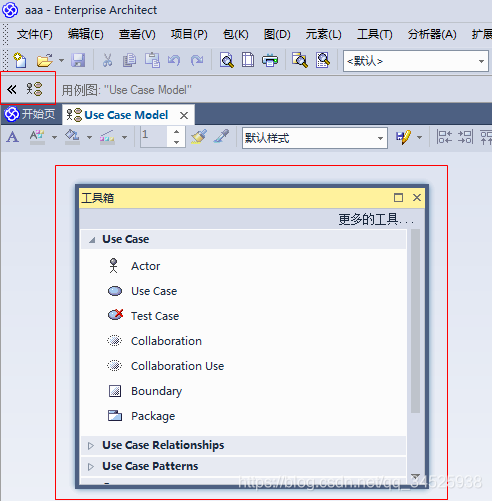Close the 工具箱 toolbox panel
This screenshot has width=492, height=501.
coord(417,198)
